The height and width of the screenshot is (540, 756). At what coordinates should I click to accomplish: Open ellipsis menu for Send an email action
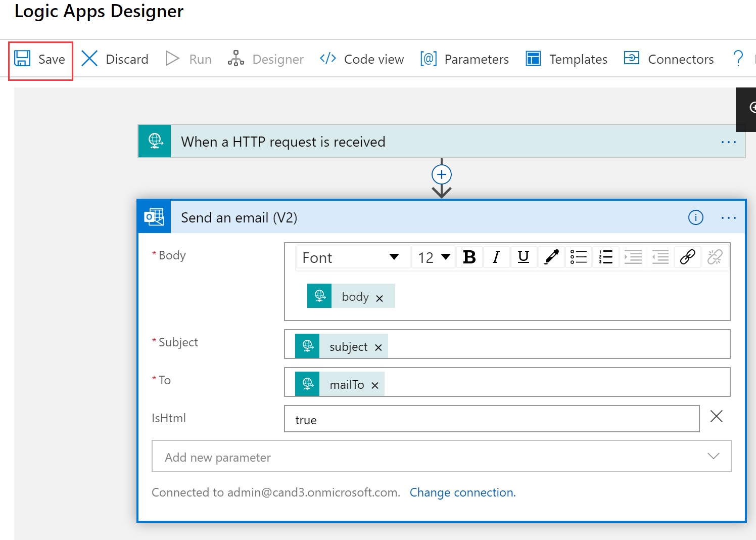[728, 218]
